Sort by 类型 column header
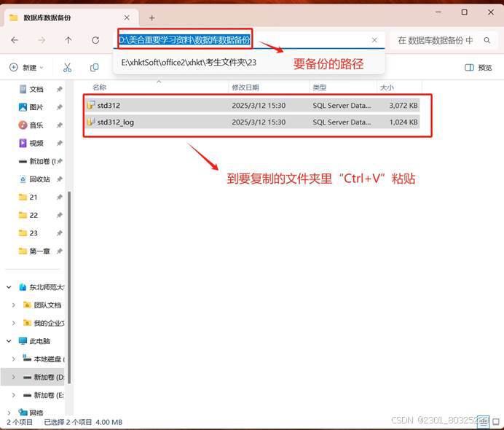This screenshot has height=430, width=504. coord(320,87)
